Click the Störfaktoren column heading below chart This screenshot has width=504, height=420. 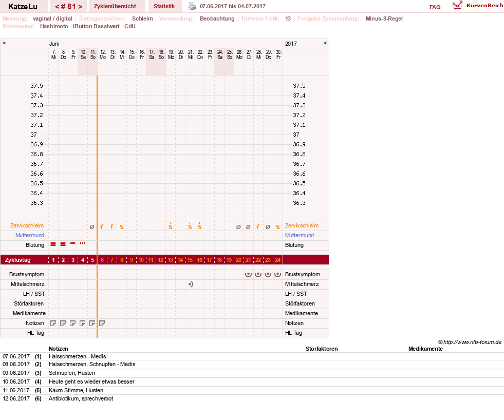(322, 349)
